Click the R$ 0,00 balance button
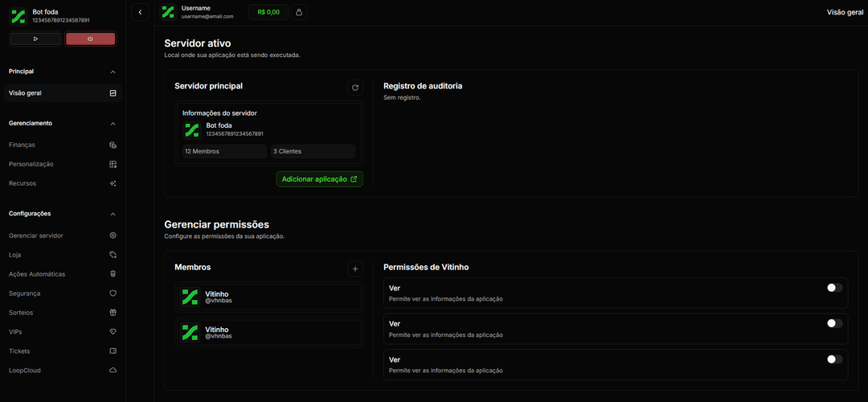Image resolution: width=868 pixels, height=402 pixels. click(x=268, y=12)
